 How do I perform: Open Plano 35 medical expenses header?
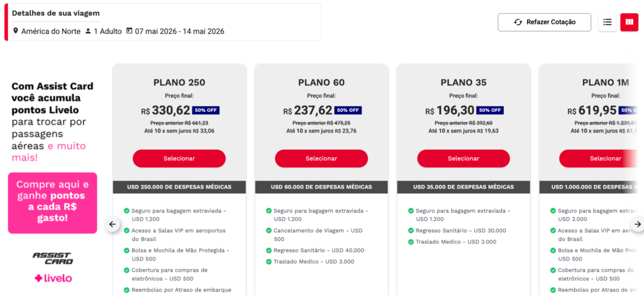[464, 187]
